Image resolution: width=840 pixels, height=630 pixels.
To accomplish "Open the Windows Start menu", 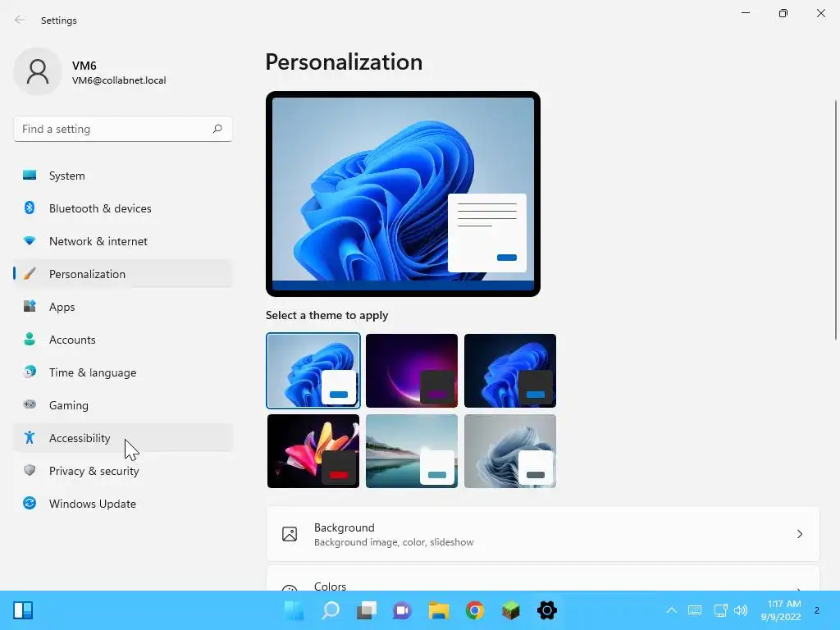I will pyautogui.click(x=294, y=610).
